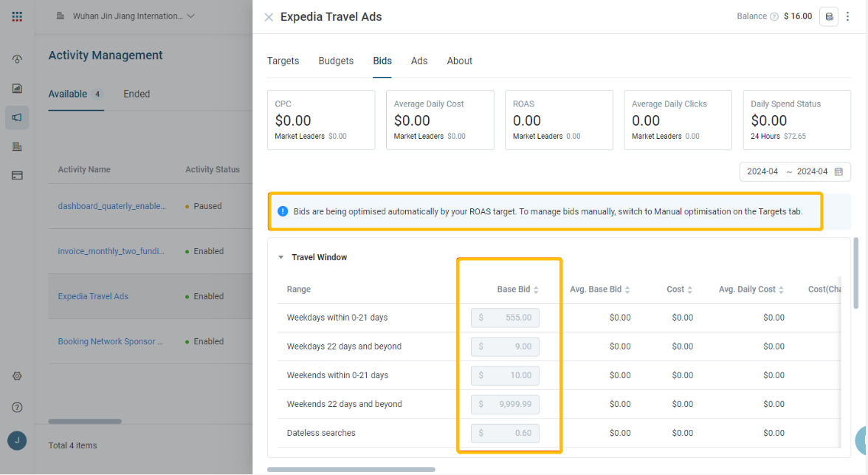Open the three-dot more options menu

click(x=847, y=17)
